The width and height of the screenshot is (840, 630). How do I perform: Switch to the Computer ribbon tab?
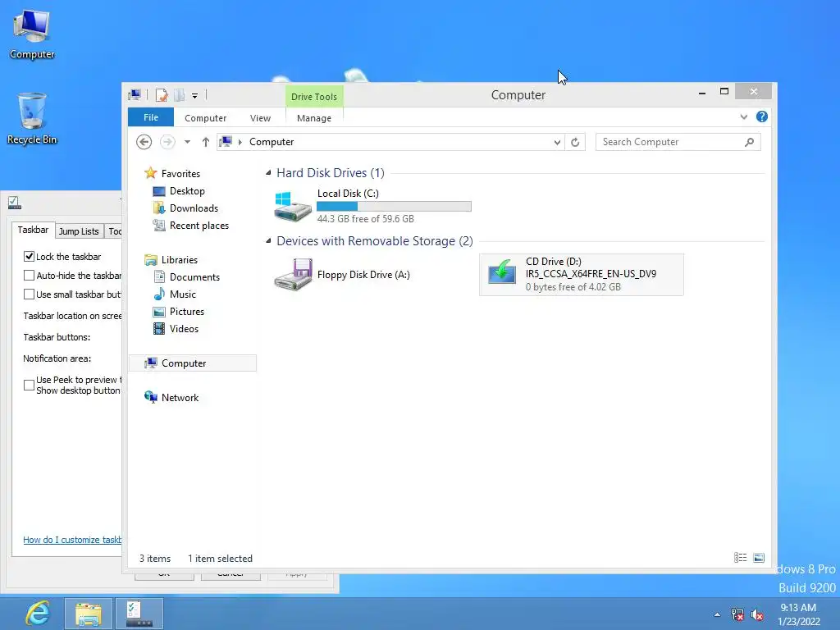[205, 118]
